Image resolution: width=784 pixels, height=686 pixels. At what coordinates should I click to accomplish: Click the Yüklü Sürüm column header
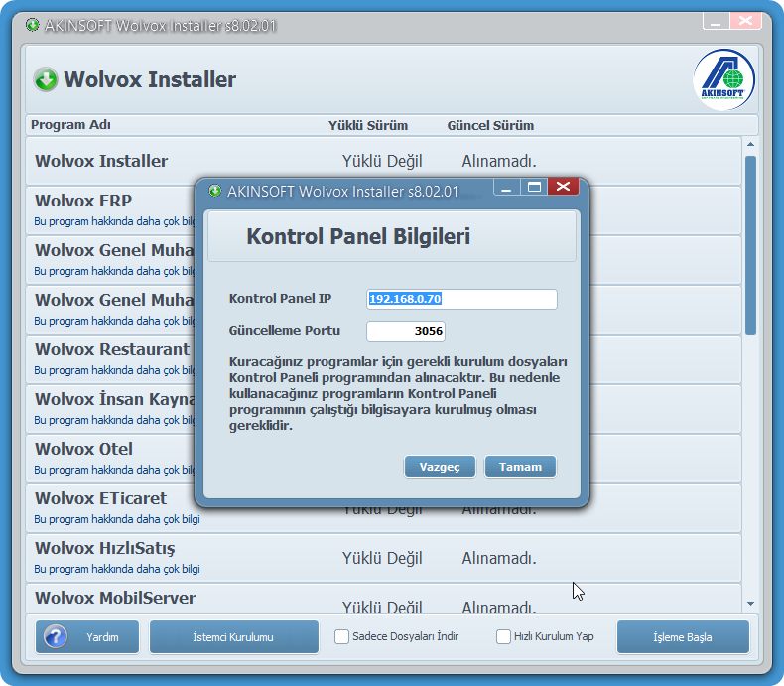(x=368, y=125)
